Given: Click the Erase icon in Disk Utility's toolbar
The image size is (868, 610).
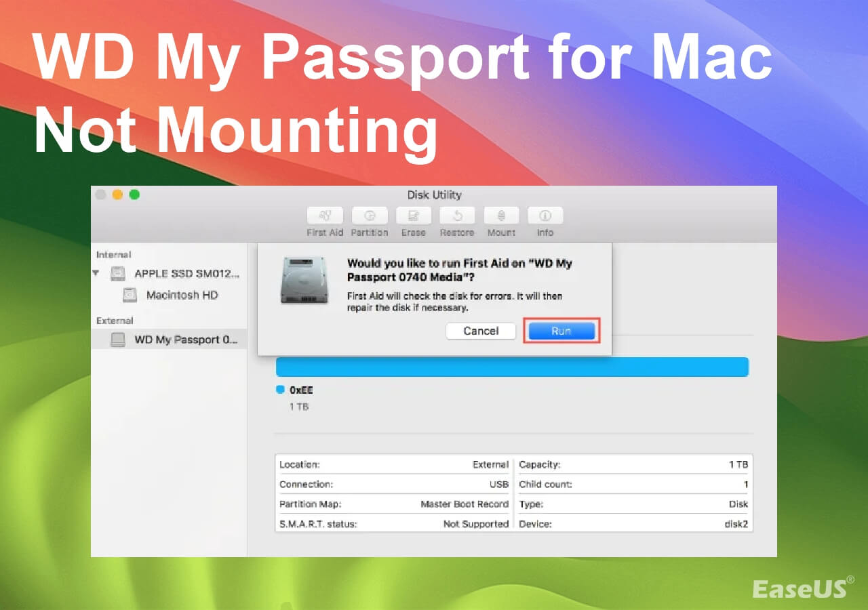Looking at the screenshot, I should tap(413, 216).
